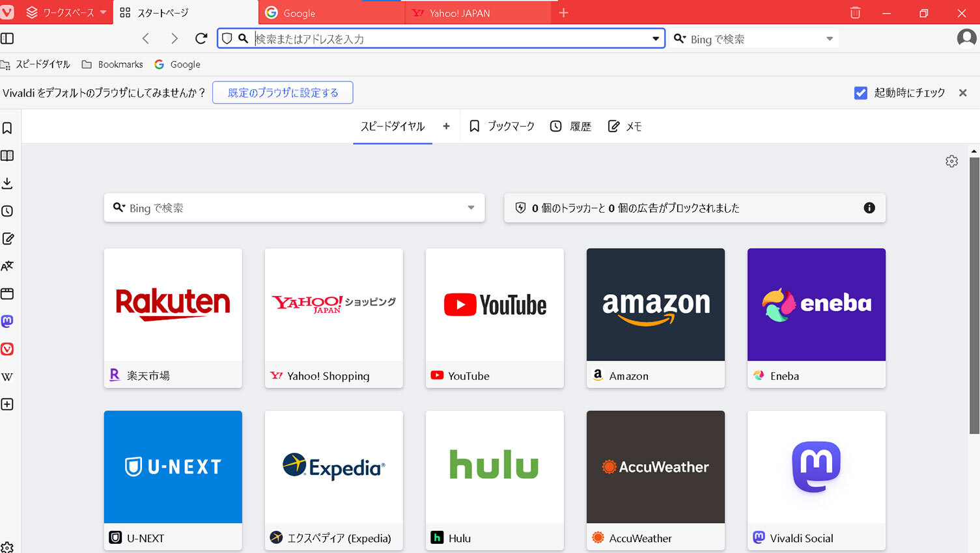Expand the address bar history dropdown
980x553 pixels.
point(655,38)
